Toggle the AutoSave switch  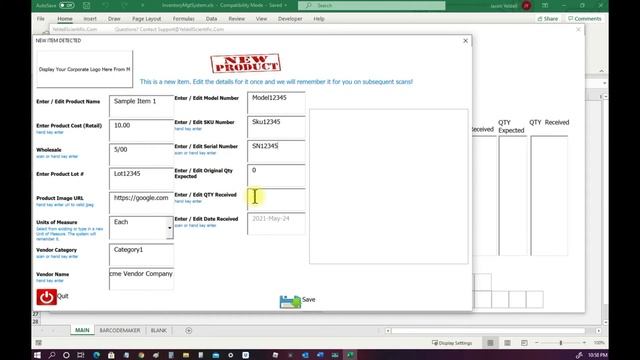tap(67, 6)
